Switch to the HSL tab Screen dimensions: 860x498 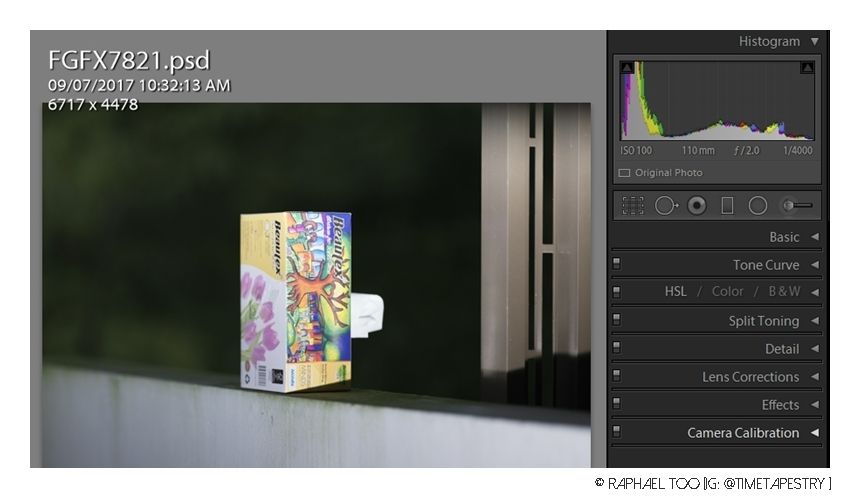pyautogui.click(x=675, y=291)
